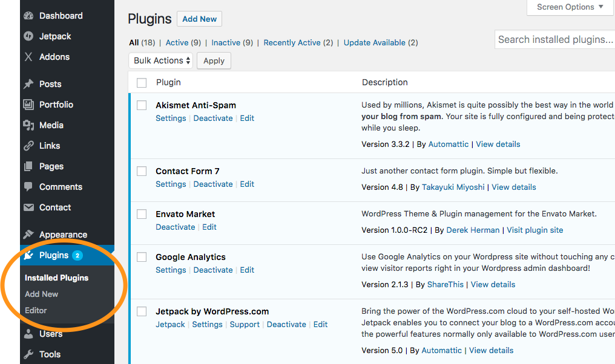Open the Dashboard gauge icon
Image resolution: width=615 pixels, height=364 pixels.
click(x=28, y=16)
